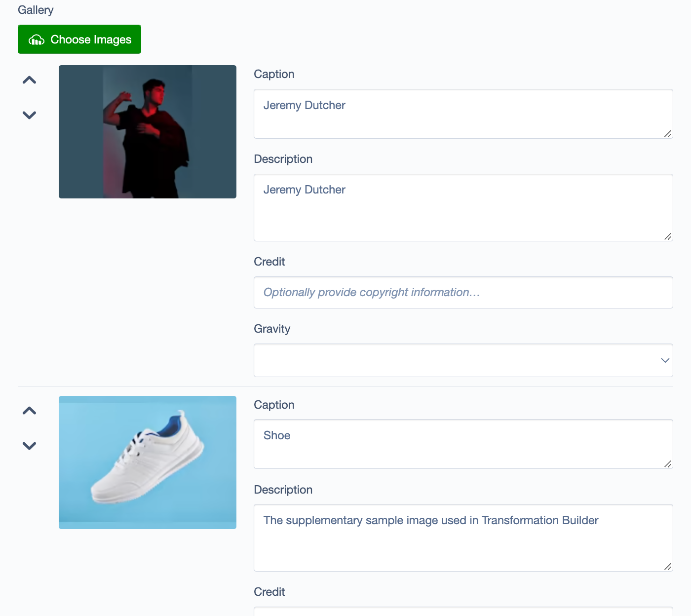The width and height of the screenshot is (691, 616).
Task: Click the cloud upload icon in Choose Images
Action: pos(37,40)
